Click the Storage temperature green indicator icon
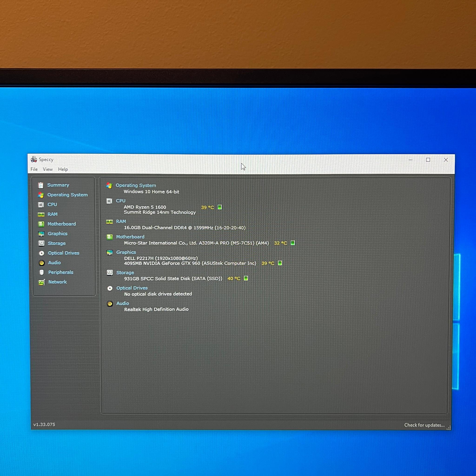Image resolution: width=476 pixels, height=476 pixels. coord(246,278)
